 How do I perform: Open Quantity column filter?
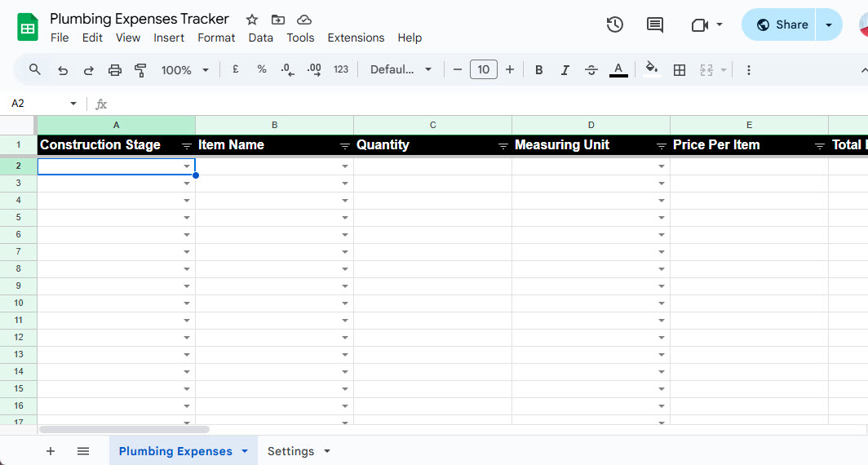pos(503,145)
